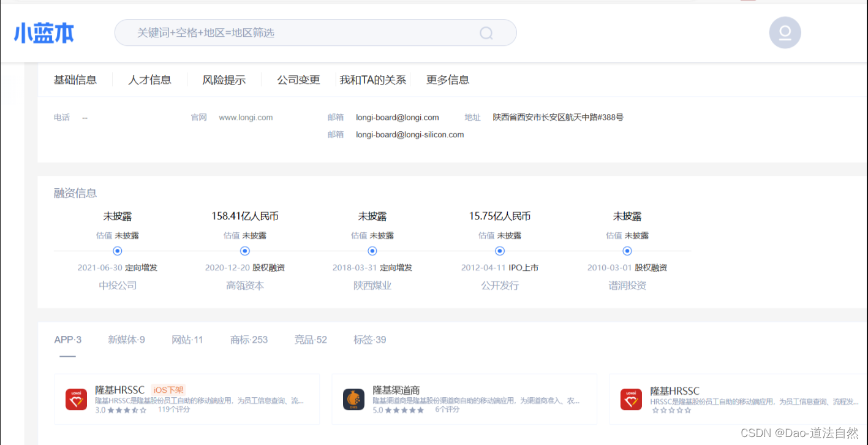Select the 2010-03-01 timeline marker

point(627,251)
